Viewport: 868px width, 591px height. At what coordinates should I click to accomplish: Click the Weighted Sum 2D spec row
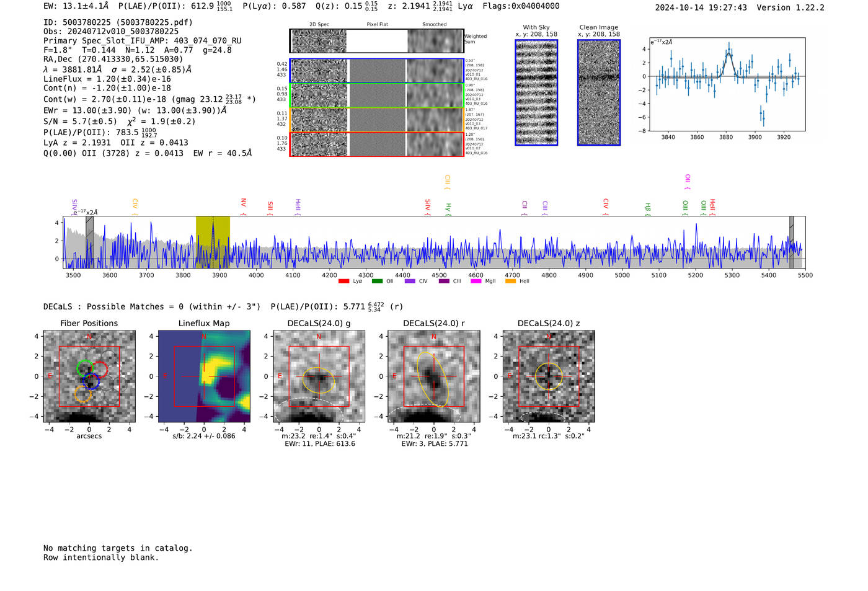point(377,41)
